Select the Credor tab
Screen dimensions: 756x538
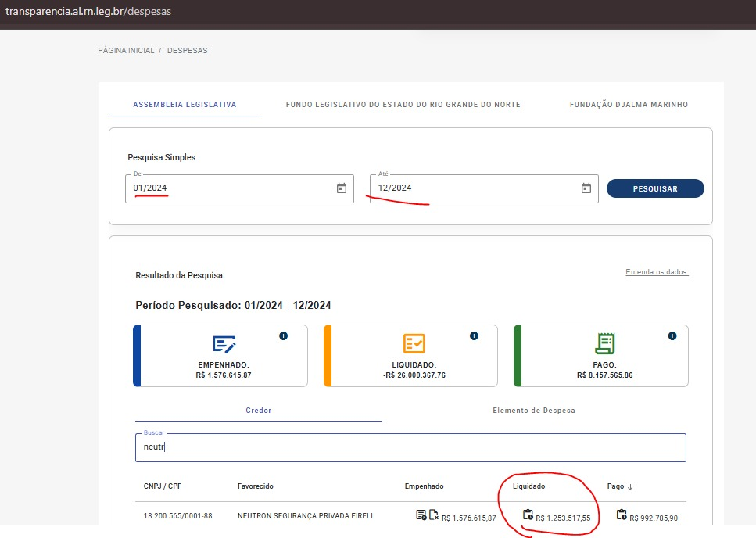click(259, 411)
